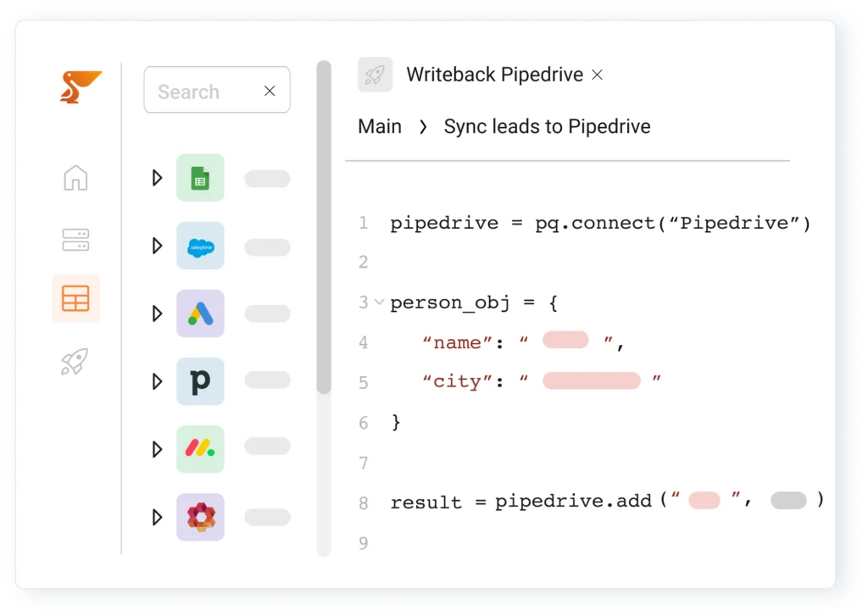The image size is (868, 616).
Task: Click line number 7 in gutter
Action: pyautogui.click(x=363, y=463)
